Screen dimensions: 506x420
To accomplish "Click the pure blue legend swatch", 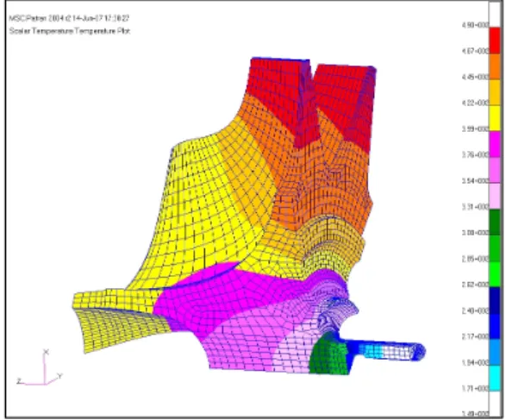I will [495, 326].
